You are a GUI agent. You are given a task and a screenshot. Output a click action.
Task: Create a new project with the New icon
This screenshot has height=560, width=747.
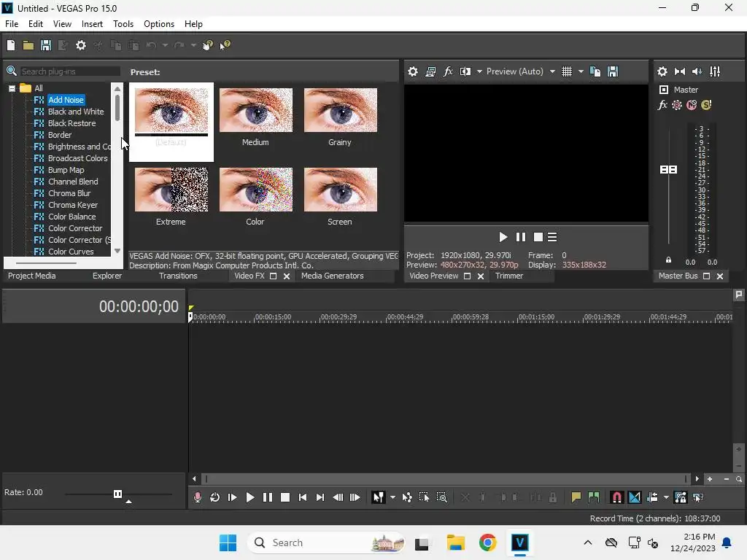click(x=11, y=45)
